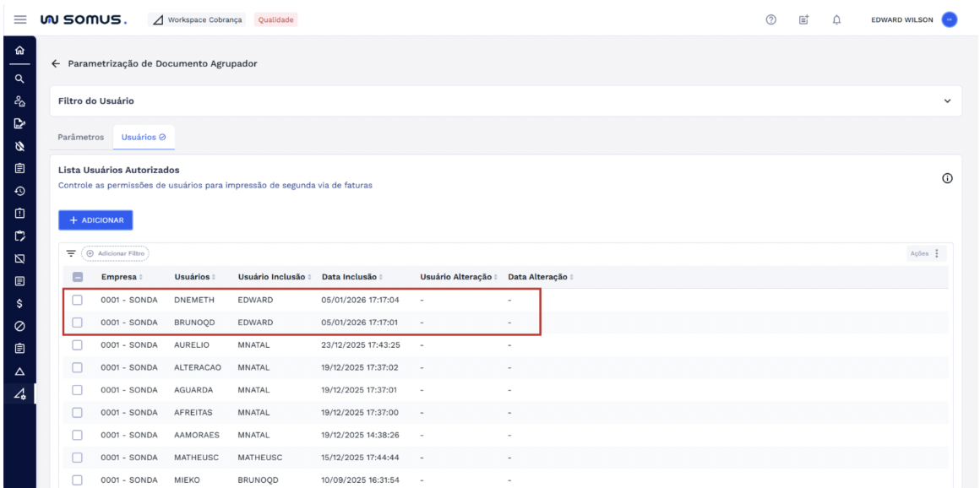The image size is (980, 488).
Task: Click the ADICIONAR button
Action: tap(95, 220)
